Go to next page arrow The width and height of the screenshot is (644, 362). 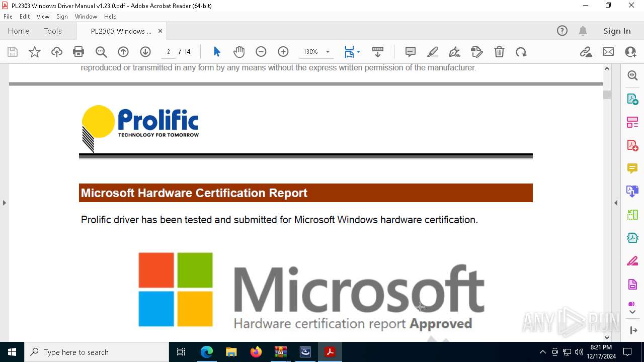[x=145, y=52]
